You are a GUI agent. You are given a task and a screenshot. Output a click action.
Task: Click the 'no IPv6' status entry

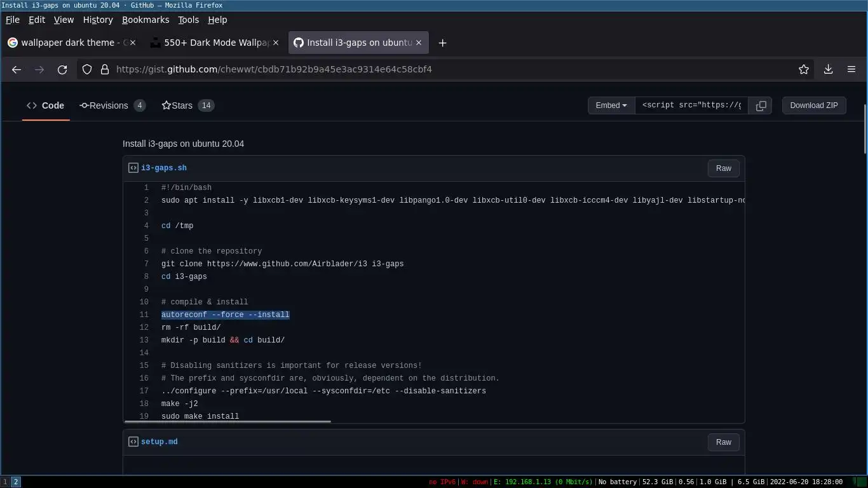coord(442,482)
